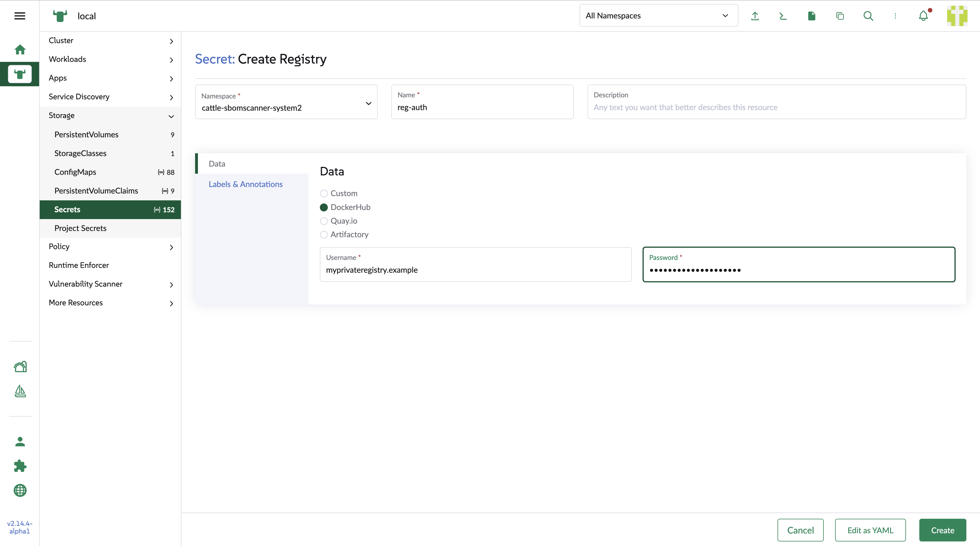Image resolution: width=980 pixels, height=546 pixels.
Task: Select the Custom registry radio
Action: click(x=324, y=194)
